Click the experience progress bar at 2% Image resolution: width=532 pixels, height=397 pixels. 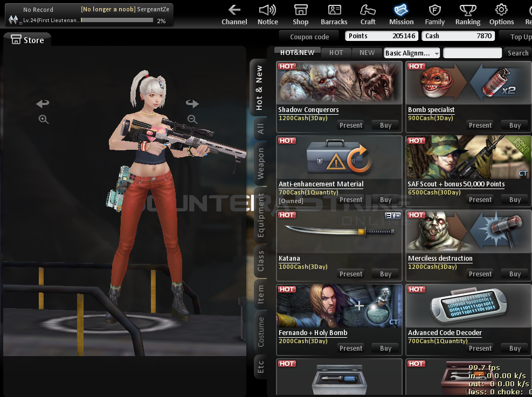[x=117, y=20]
